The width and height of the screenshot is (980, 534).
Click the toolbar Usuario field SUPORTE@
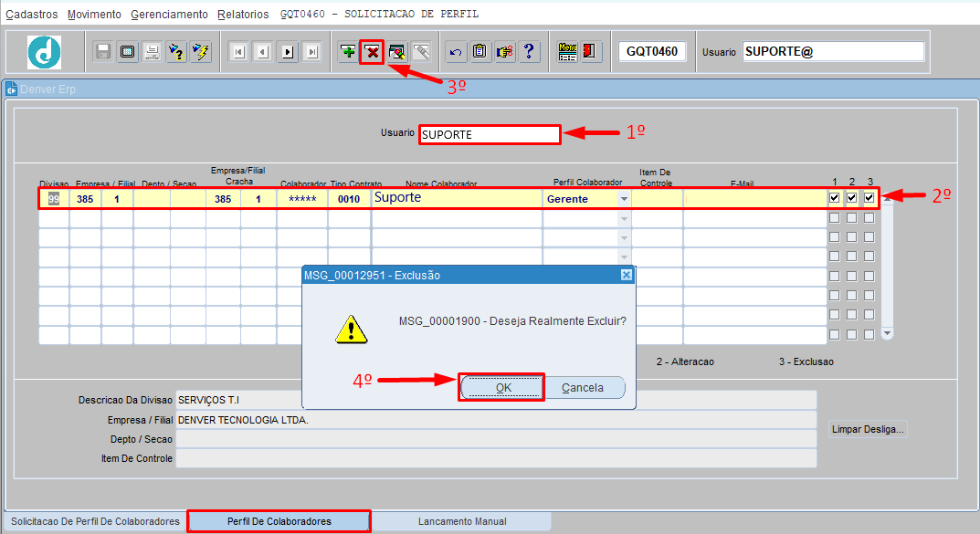point(833,52)
